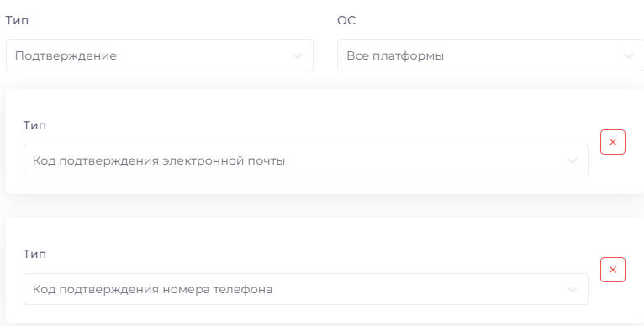
Task: Click the Тип label in the email code card
Action: click(34, 125)
